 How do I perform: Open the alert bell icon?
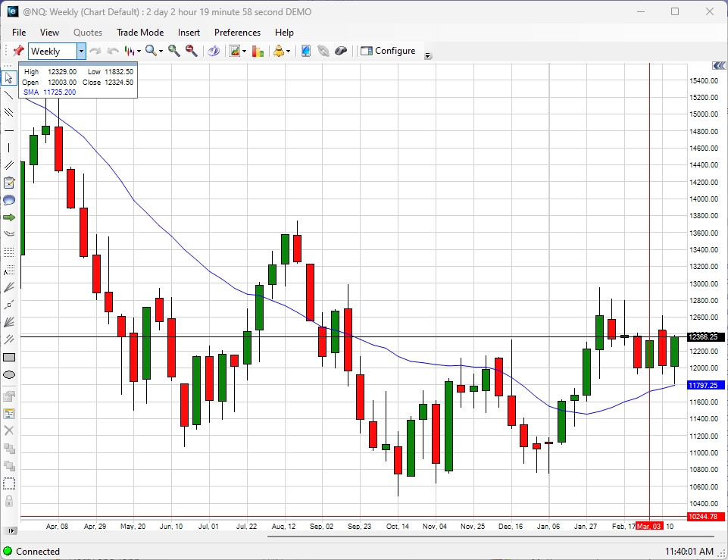(x=279, y=51)
